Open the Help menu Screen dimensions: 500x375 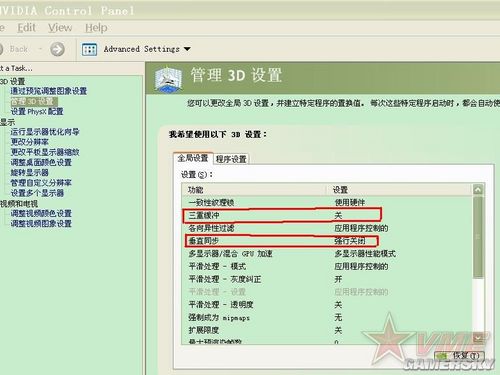[96, 28]
